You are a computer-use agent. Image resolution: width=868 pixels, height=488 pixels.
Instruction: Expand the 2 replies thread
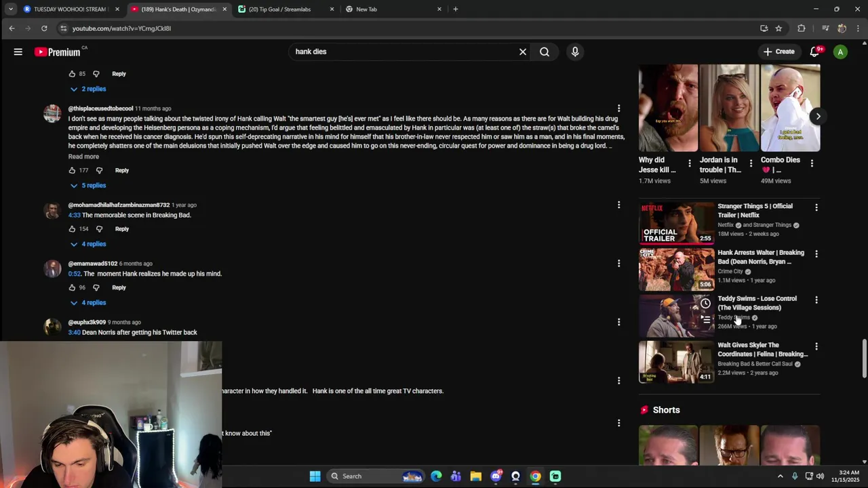tap(88, 89)
